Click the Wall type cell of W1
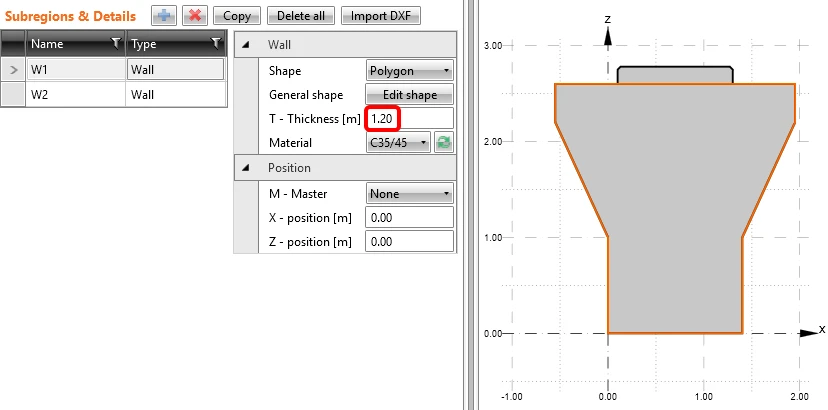 click(175, 69)
